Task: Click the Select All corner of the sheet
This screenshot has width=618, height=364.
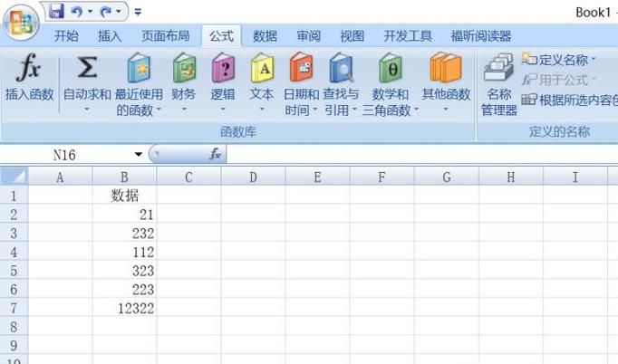Action: point(14,176)
